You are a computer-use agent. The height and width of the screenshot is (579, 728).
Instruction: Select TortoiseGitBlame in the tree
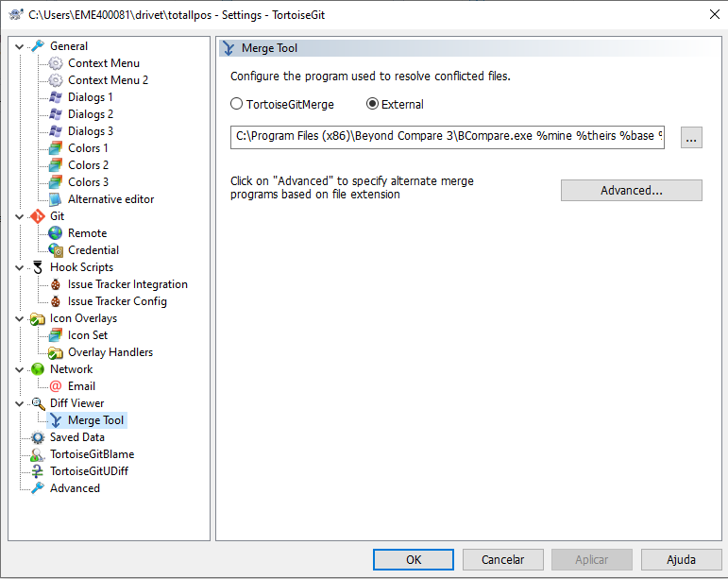92,454
